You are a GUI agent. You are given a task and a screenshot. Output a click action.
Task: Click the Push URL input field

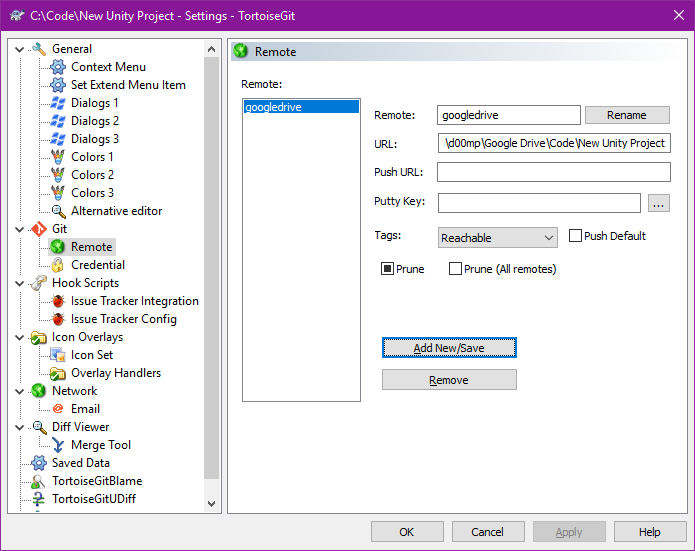click(554, 172)
